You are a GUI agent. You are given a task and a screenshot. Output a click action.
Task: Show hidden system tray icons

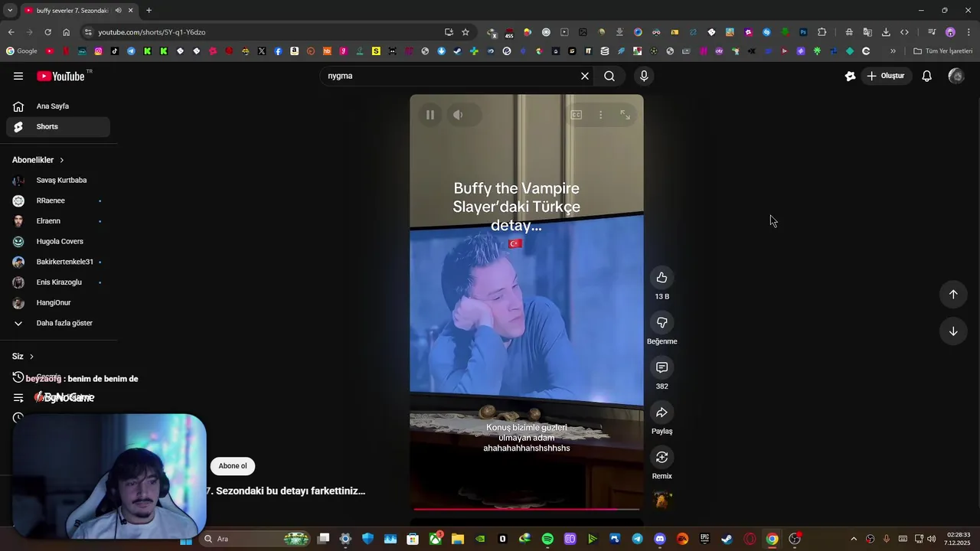click(x=854, y=539)
